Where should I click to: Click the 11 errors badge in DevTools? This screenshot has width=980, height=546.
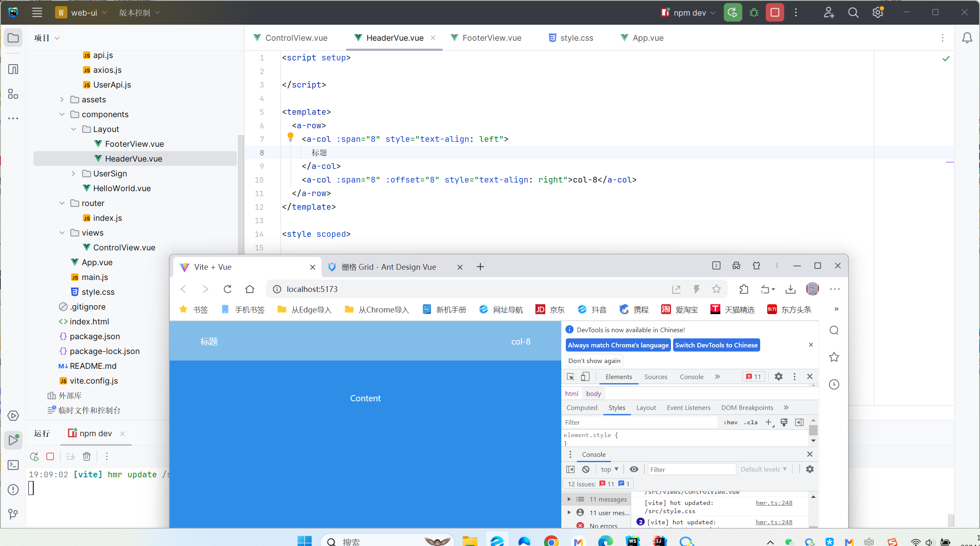click(754, 377)
